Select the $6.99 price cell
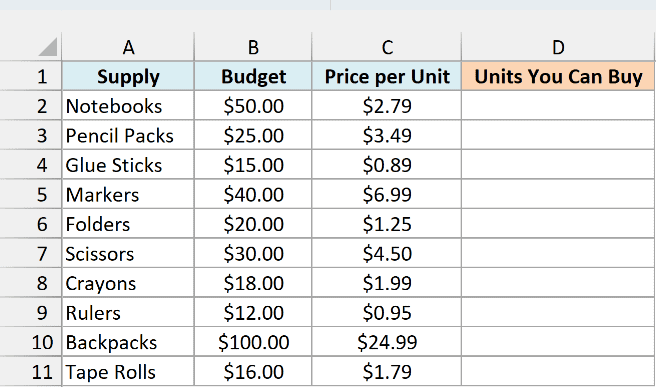 point(387,194)
